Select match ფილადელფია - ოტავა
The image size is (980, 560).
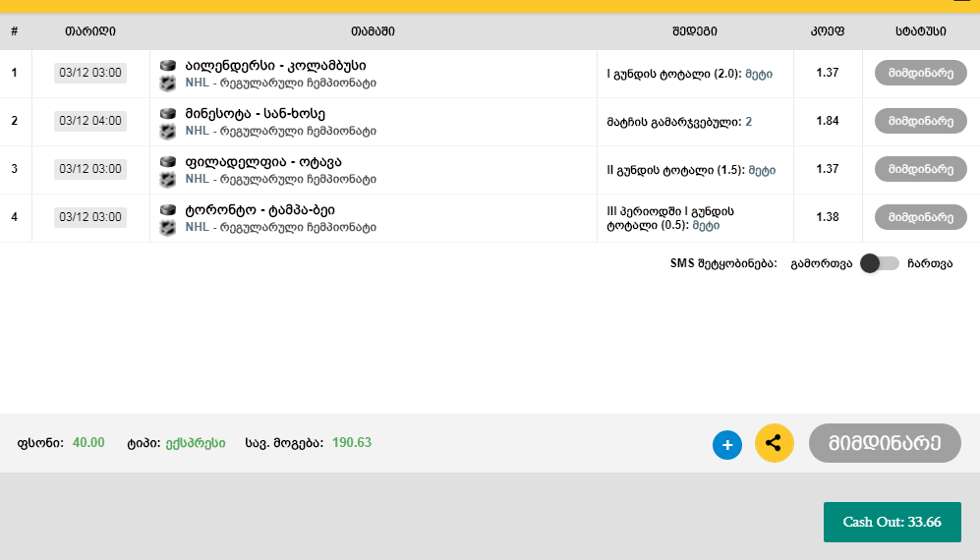(x=263, y=162)
